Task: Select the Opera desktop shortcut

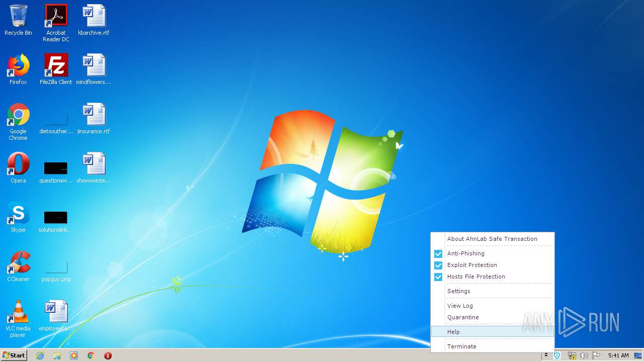Action: coord(18,168)
